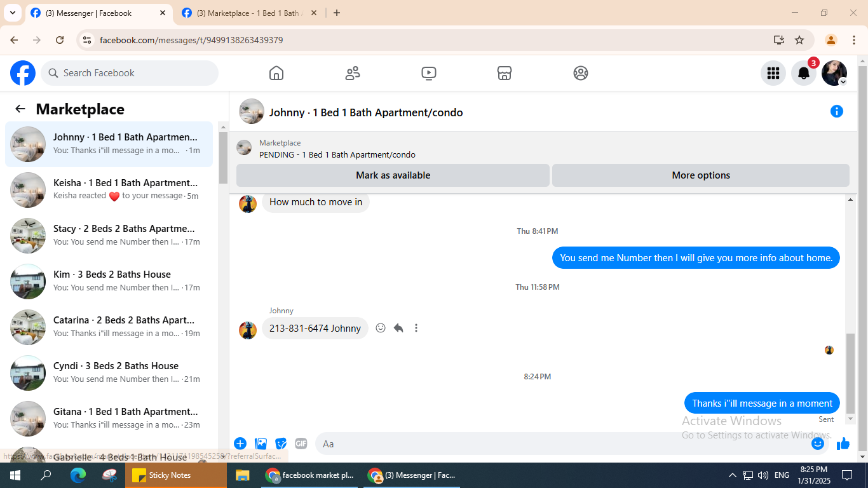868x488 pixels.
Task: Open the Friends icon in top navigation
Action: coord(353,73)
